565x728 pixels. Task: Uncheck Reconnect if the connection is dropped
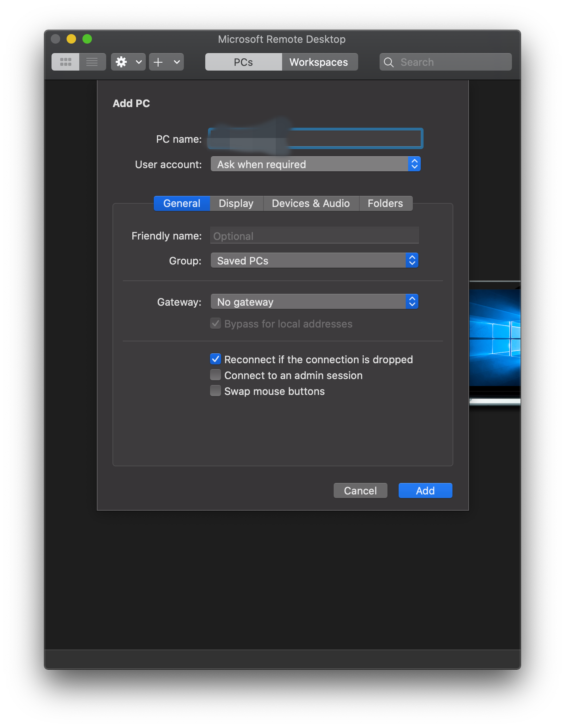click(x=216, y=359)
